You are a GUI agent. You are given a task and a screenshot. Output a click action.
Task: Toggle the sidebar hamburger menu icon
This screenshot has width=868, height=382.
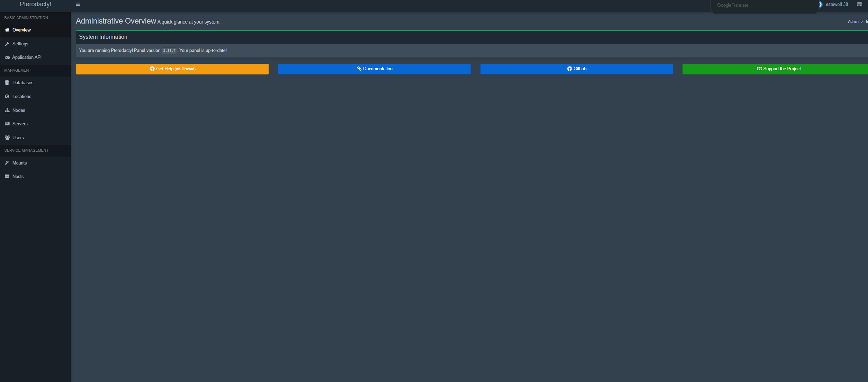click(78, 5)
